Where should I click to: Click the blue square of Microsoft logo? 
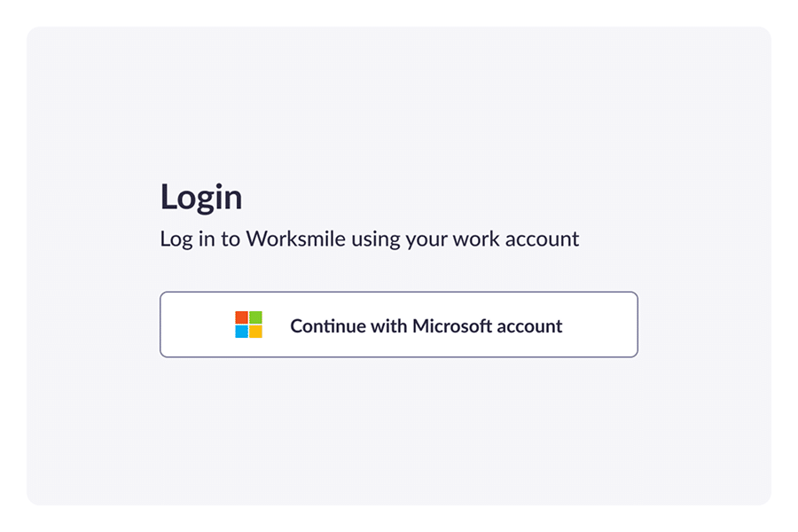click(x=242, y=332)
